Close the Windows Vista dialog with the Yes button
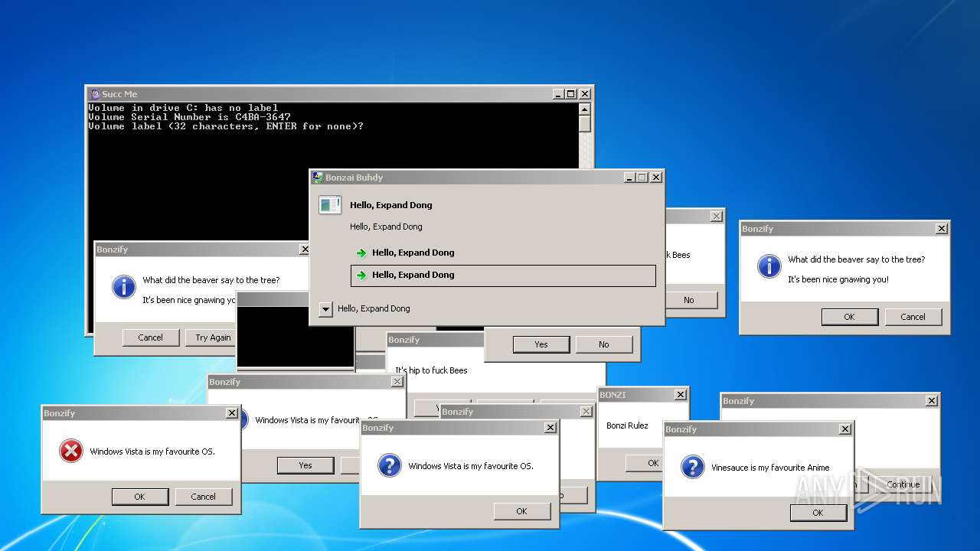The width and height of the screenshot is (980, 551). tap(397, 382)
